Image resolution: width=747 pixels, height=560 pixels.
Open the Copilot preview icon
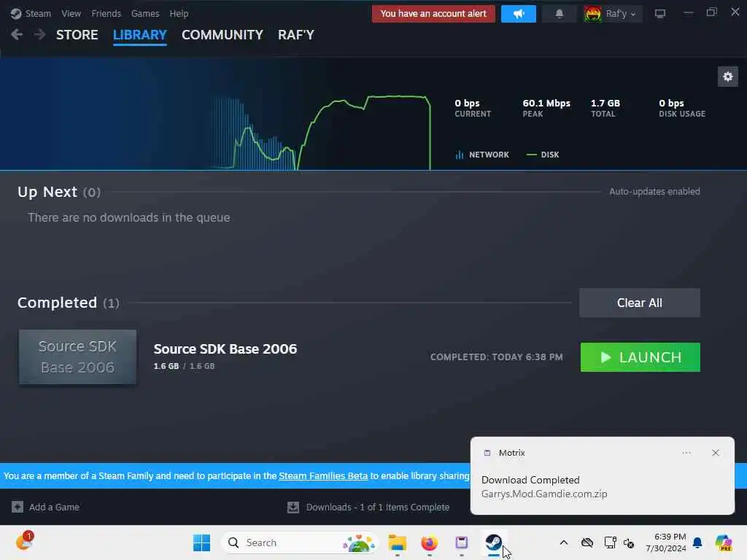coord(724,542)
